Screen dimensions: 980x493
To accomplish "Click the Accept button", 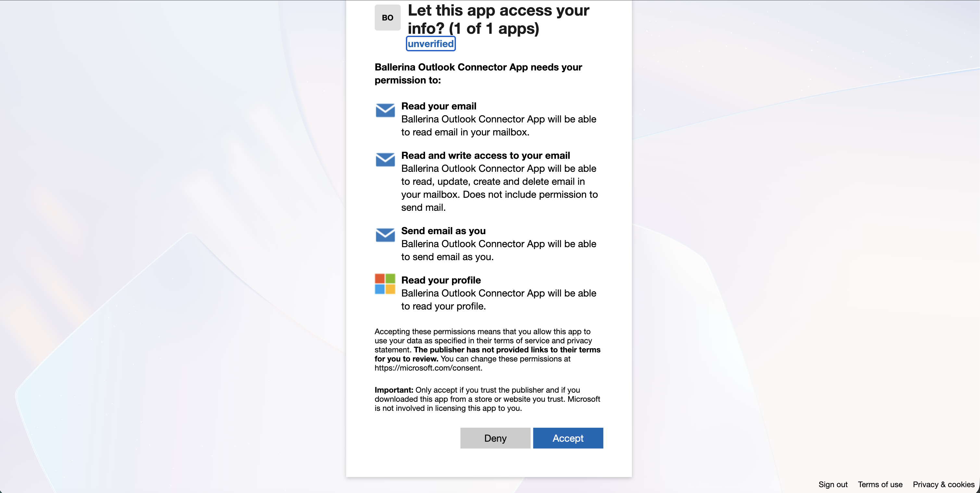I will (x=568, y=438).
